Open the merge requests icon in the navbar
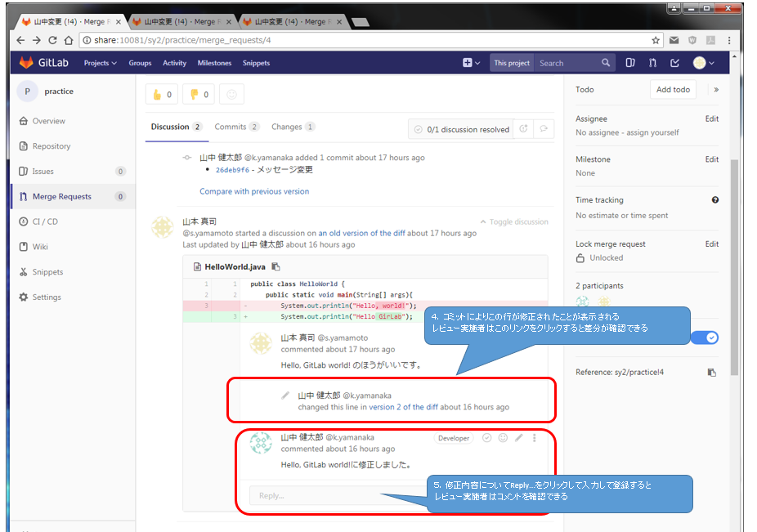This screenshot has height=532, width=757. click(x=652, y=63)
